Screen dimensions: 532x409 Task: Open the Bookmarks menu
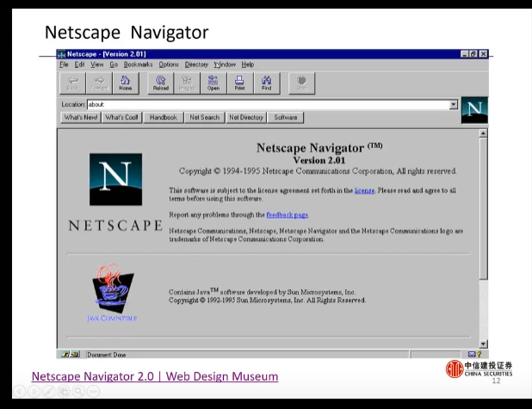[x=138, y=65]
